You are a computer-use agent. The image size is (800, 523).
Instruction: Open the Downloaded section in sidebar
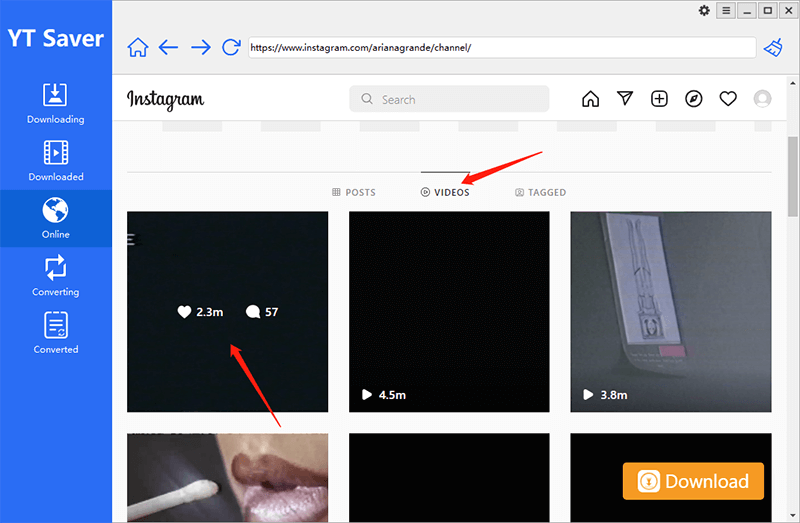coord(56,161)
